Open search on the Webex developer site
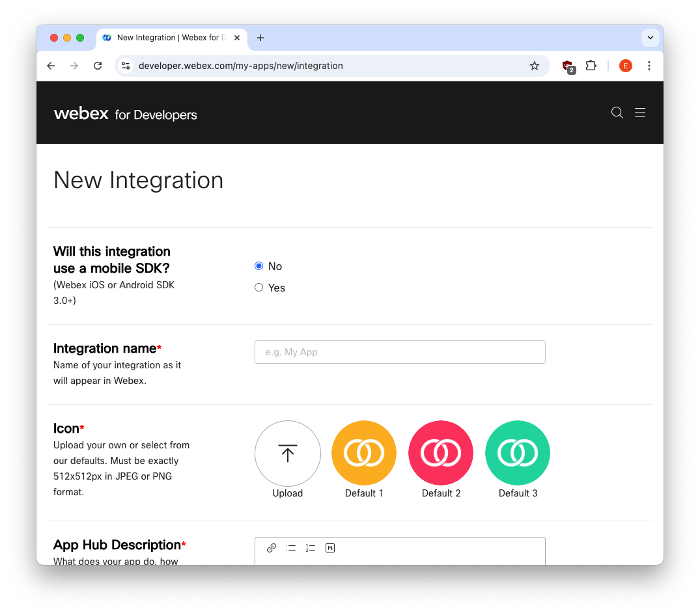Image resolution: width=700 pixels, height=613 pixels. tap(617, 113)
